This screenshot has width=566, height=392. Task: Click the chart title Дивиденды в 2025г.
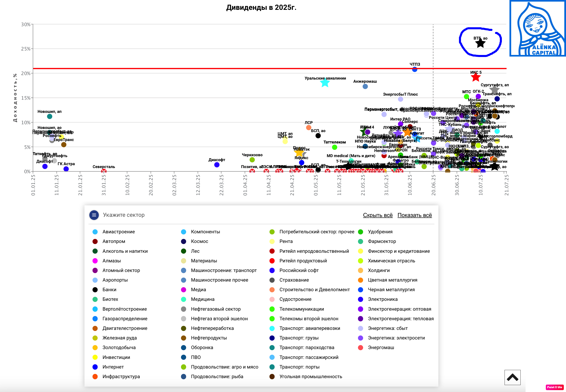pyautogui.click(x=261, y=7)
